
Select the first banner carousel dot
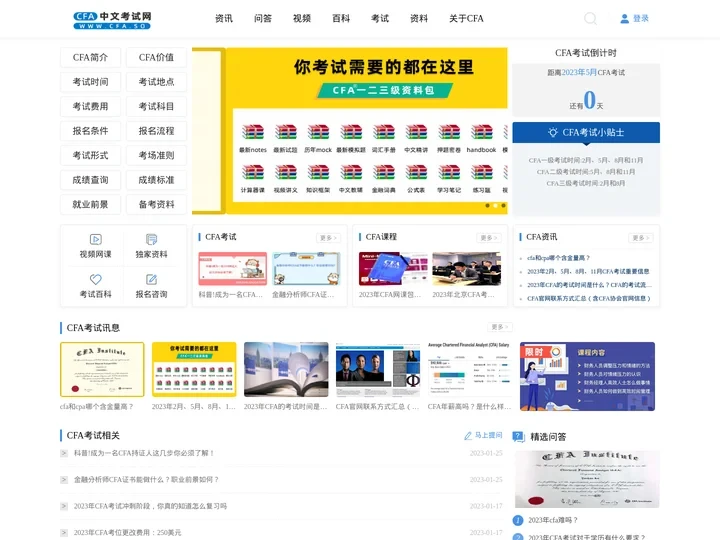tap(487, 206)
